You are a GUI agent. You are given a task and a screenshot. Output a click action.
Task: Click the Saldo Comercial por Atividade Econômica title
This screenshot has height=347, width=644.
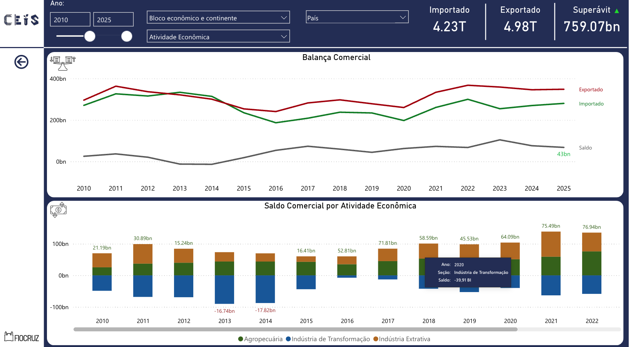click(340, 206)
